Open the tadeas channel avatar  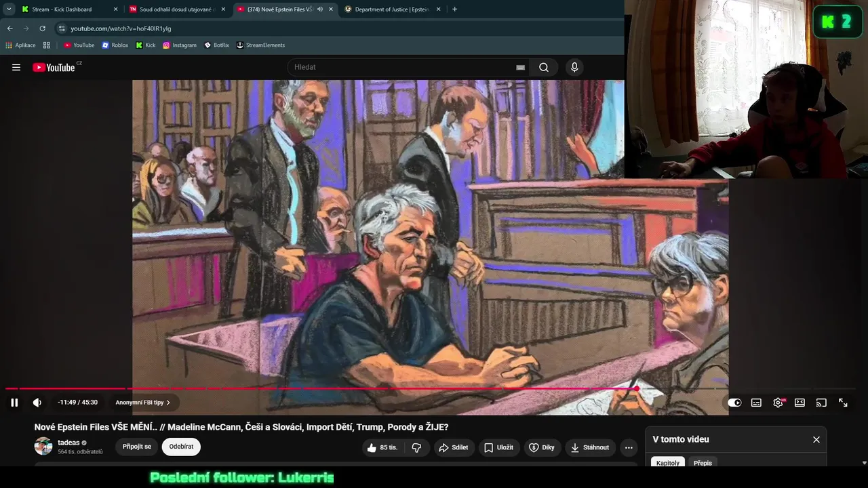coord(43,446)
